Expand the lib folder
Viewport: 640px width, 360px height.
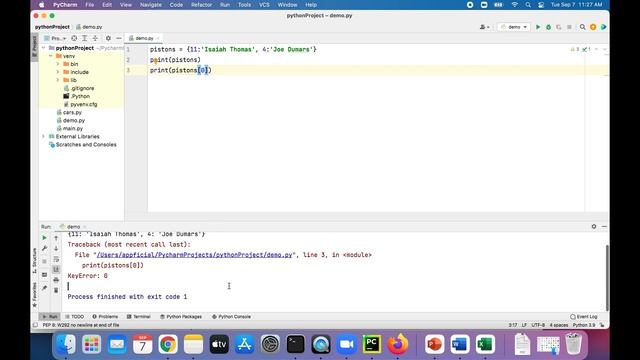(58, 80)
